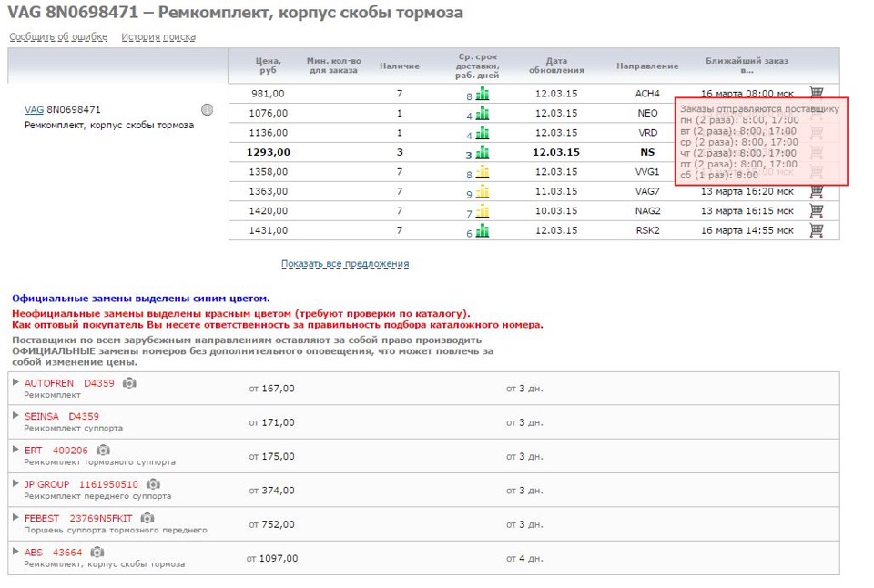Expand the AUTOFREN D4359 offers row
The height and width of the screenshot is (588, 874).
(15, 382)
